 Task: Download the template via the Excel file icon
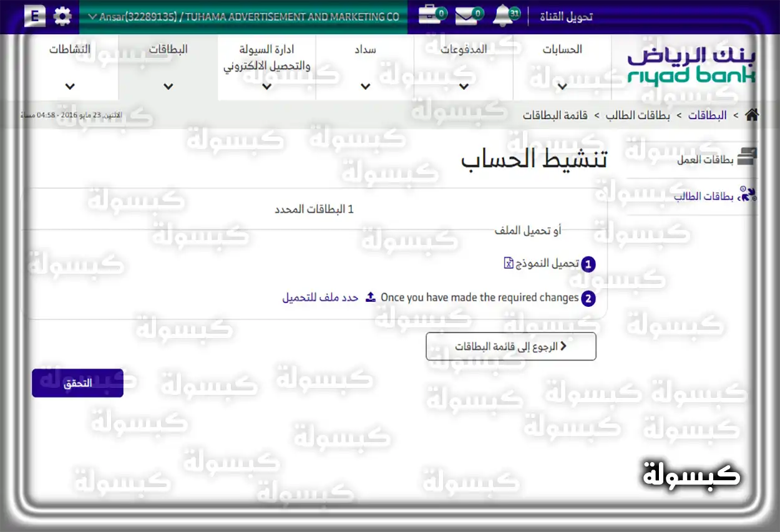coord(508,263)
